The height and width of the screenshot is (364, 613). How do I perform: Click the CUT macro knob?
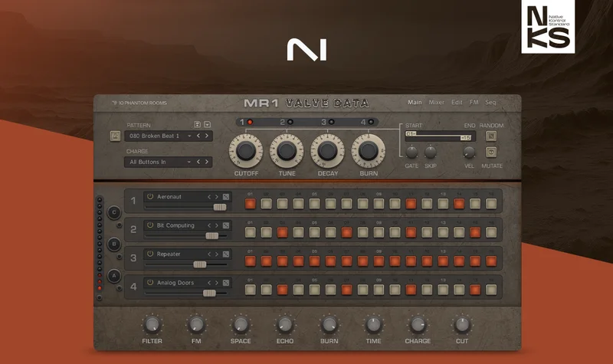point(462,324)
